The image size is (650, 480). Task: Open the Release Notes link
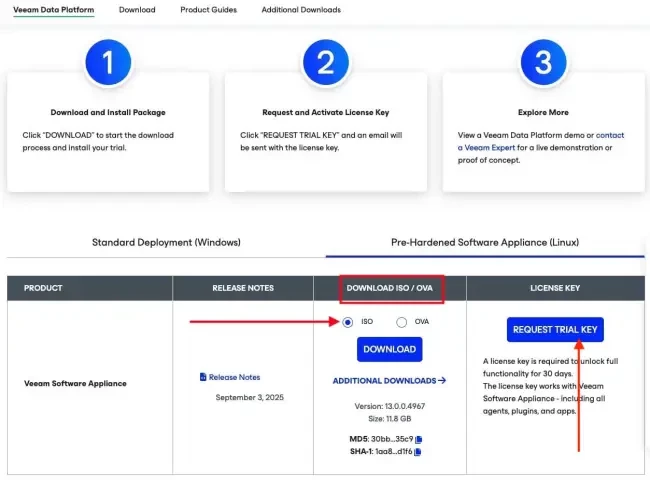coord(234,377)
